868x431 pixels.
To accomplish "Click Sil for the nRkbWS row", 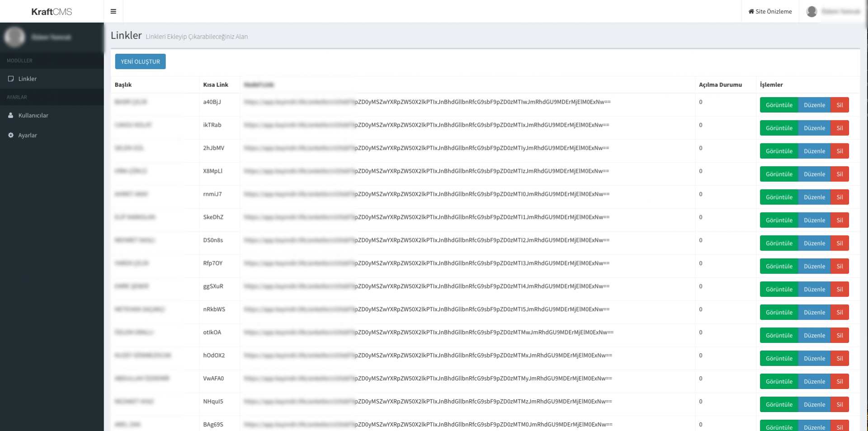I will coord(840,313).
